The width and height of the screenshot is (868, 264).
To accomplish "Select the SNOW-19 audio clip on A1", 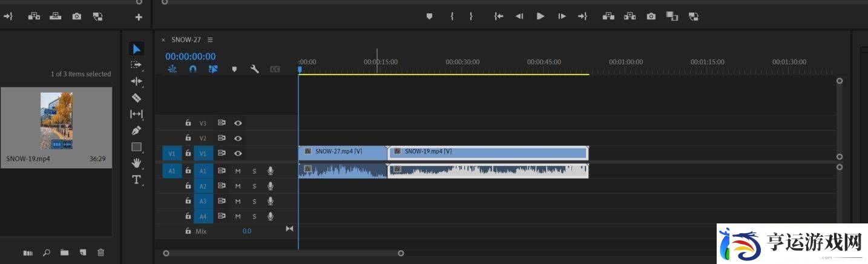I will pyautogui.click(x=488, y=171).
